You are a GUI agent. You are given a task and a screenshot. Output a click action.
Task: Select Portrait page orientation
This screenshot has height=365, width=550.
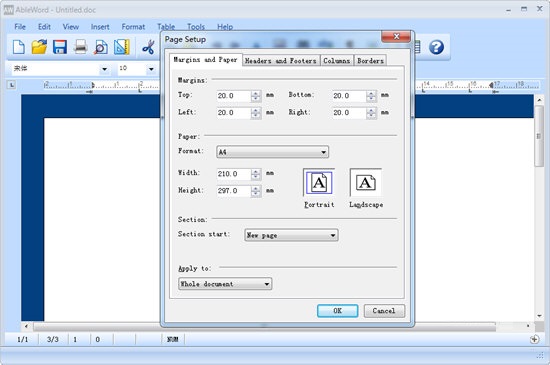coord(319,183)
